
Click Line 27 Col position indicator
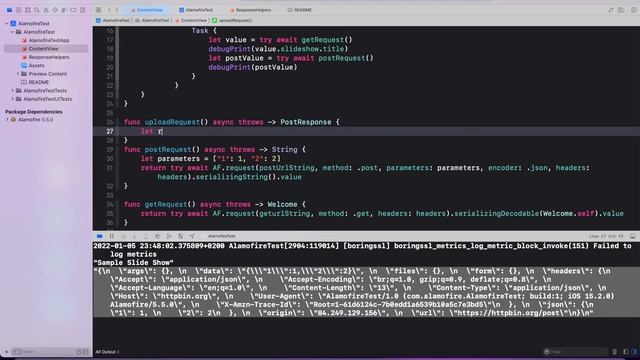606,236
